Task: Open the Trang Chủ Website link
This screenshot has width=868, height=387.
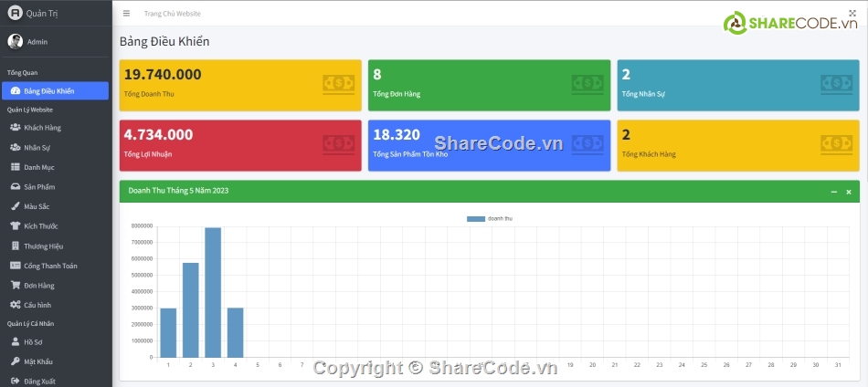Action: 172,14
